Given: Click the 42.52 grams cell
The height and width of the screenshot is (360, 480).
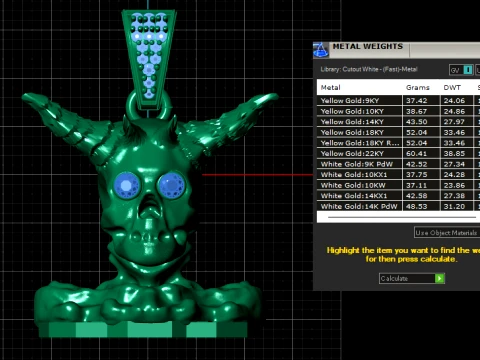Looking at the screenshot, I should click(x=421, y=164).
